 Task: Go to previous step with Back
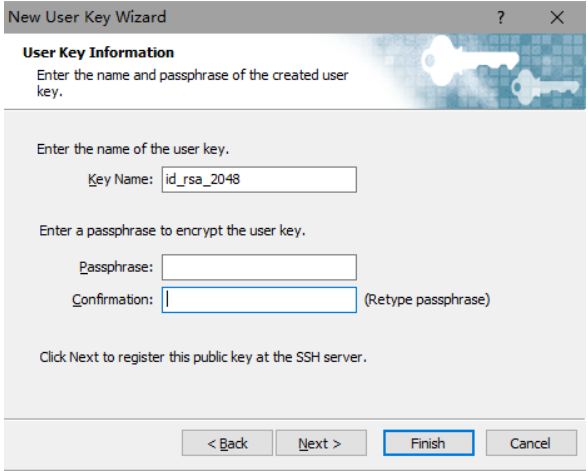(x=227, y=443)
